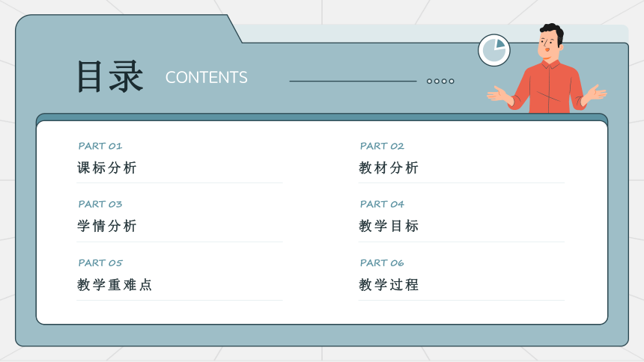
Task: Click the 目录 title text
Action: (109, 76)
